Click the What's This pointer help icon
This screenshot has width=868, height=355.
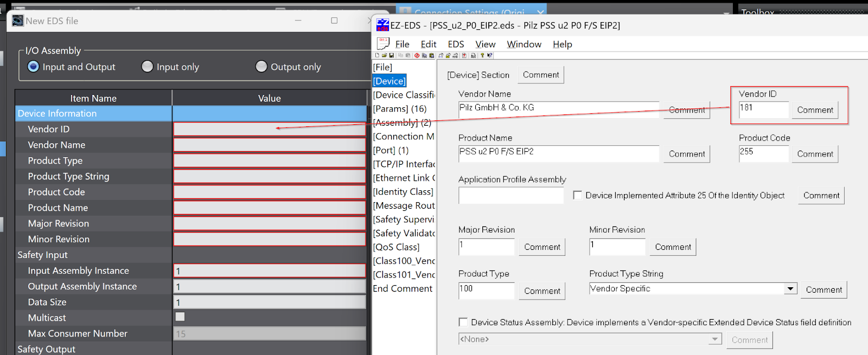click(x=489, y=55)
